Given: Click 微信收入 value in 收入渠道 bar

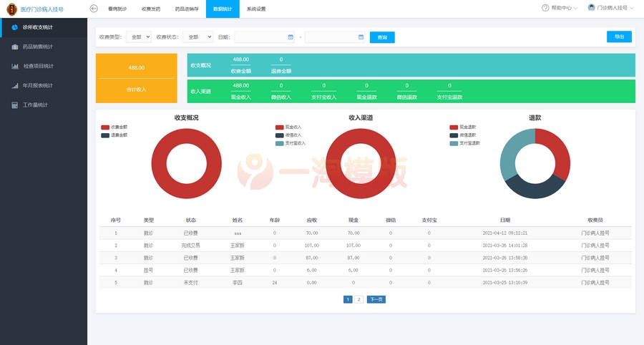Looking at the screenshot, I should [x=281, y=86].
